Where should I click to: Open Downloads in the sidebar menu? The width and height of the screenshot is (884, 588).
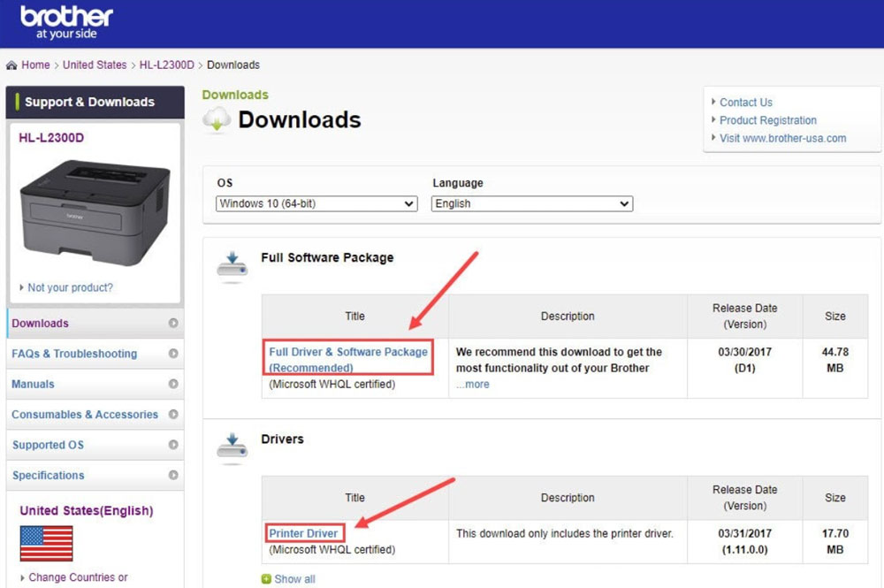click(95, 323)
